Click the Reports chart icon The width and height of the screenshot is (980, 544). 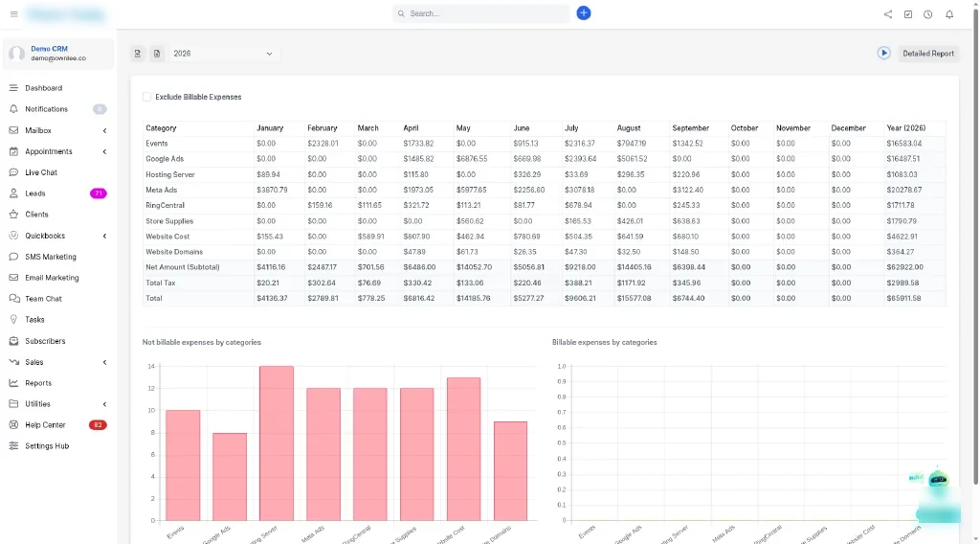[x=13, y=383]
